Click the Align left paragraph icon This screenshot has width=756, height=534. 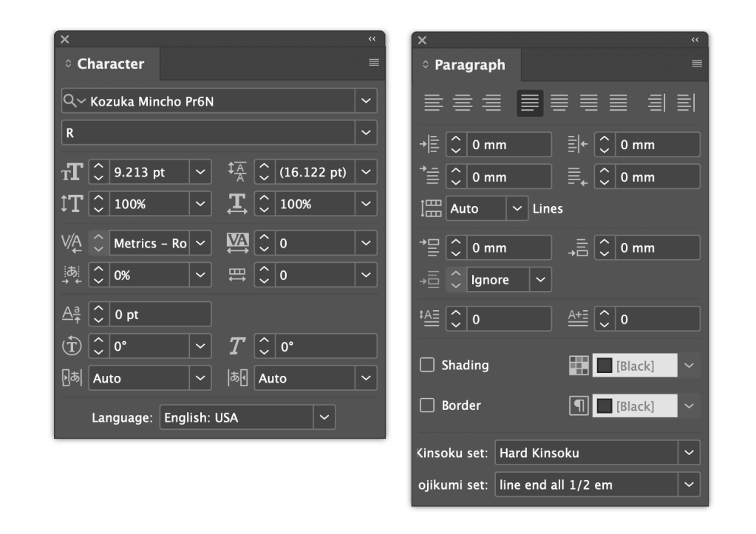coord(434,103)
